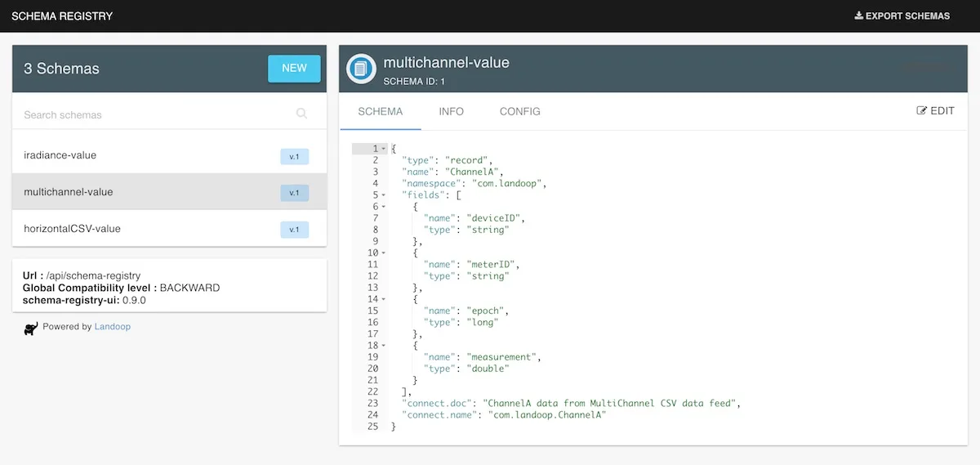Click the "type": "double" code line
Screen dimensions: 980x465
click(x=466, y=369)
